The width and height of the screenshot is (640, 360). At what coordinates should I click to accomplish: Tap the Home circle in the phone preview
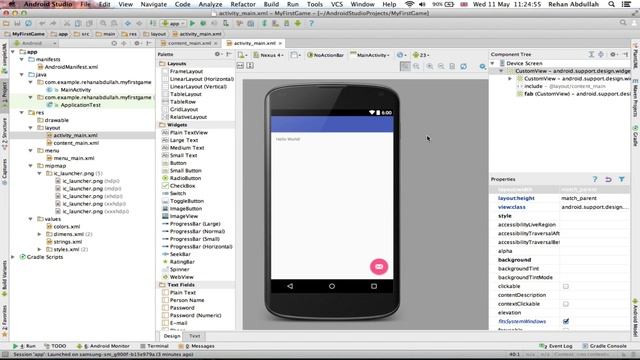[x=332, y=286]
